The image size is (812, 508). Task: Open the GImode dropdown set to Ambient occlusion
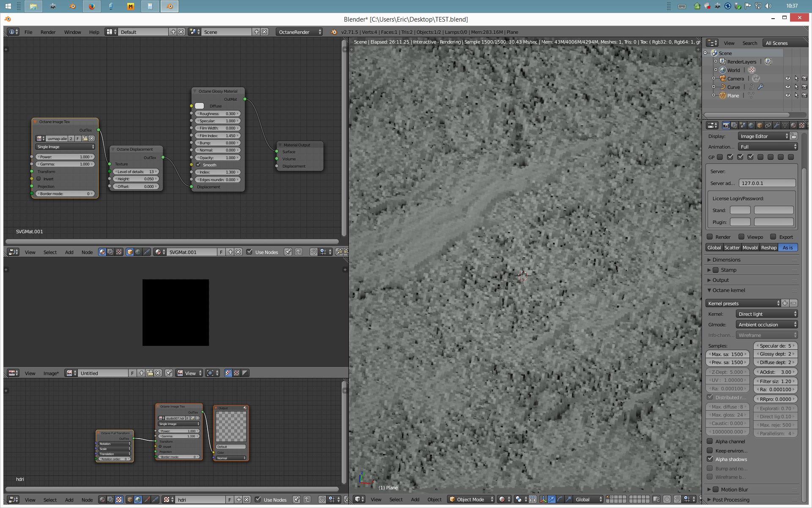[x=767, y=324]
